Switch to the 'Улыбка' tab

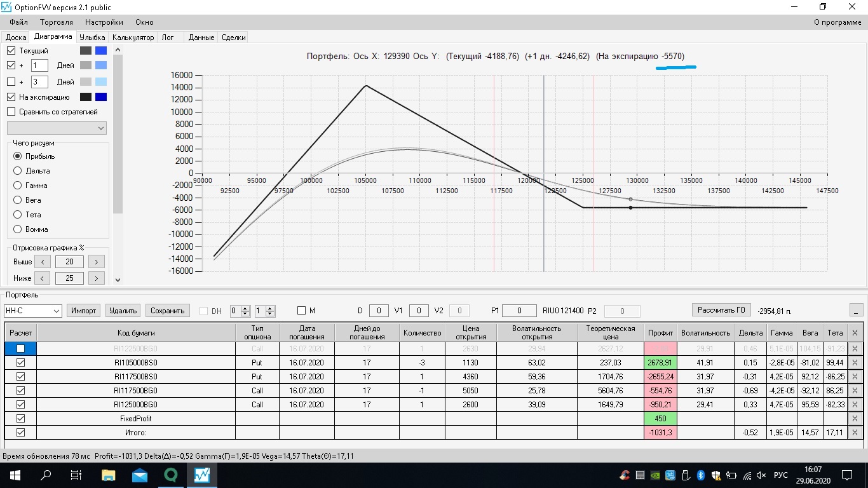click(93, 37)
